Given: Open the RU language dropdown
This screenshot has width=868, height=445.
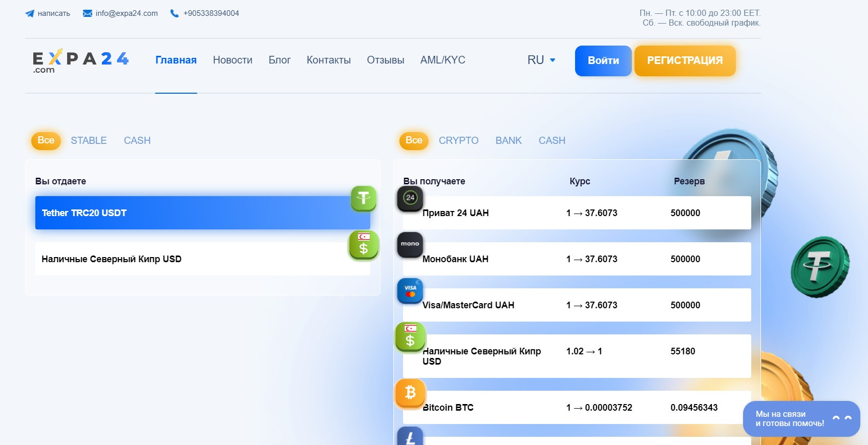Looking at the screenshot, I should (541, 60).
